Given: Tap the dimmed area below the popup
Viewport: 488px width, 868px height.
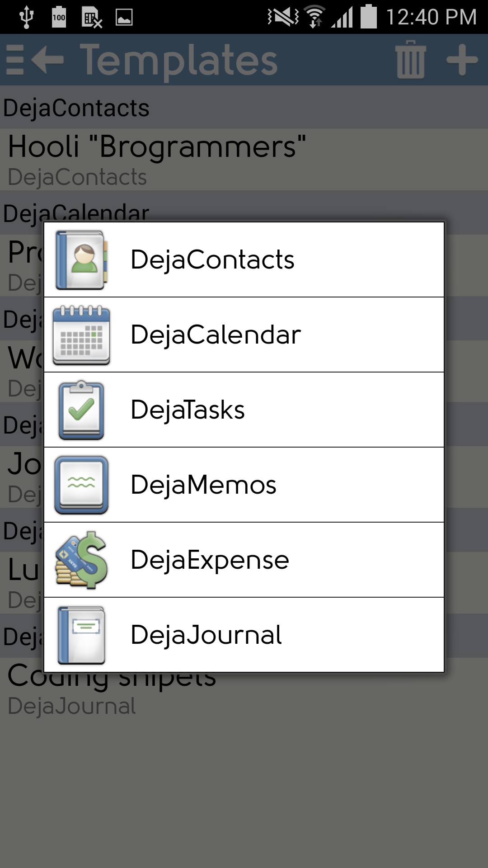Looking at the screenshot, I should [x=244, y=791].
